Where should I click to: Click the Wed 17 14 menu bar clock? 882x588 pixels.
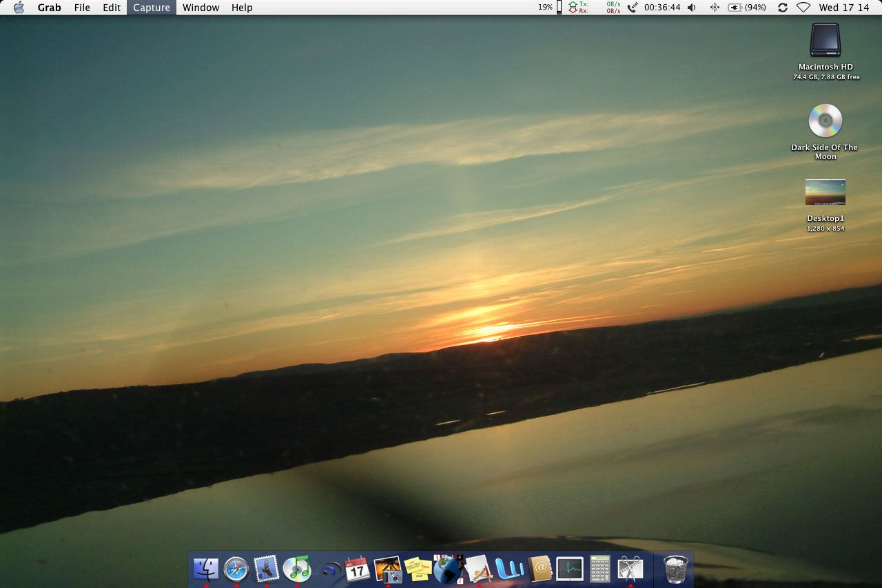(844, 8)
